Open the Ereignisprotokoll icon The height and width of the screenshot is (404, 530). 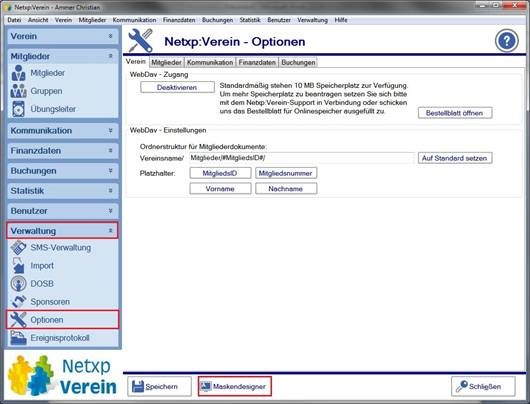[x=18, y=338]
